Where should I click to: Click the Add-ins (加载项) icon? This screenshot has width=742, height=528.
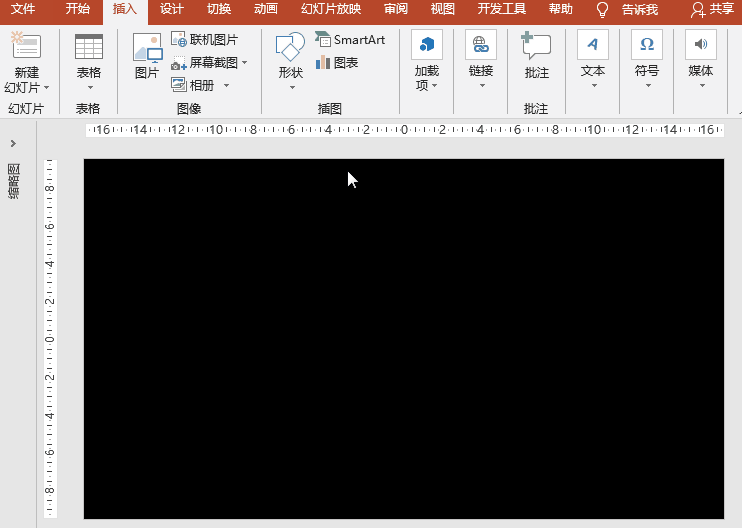tap(427, 44)
